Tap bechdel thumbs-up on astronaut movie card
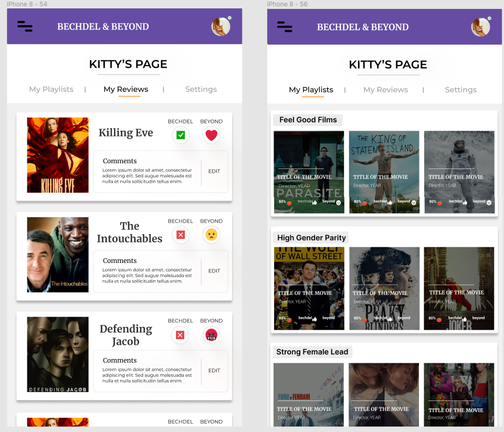Screen dimensions: 504x432 pos(465,203)
